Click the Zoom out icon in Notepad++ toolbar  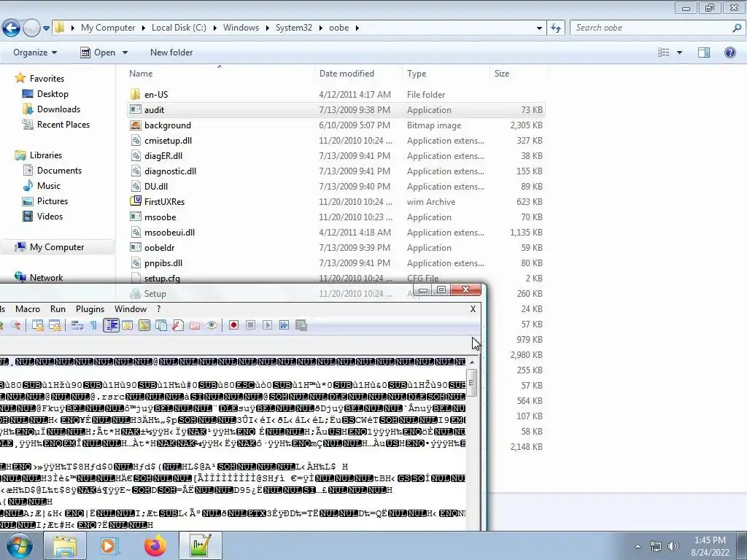(x=15, y=325)
